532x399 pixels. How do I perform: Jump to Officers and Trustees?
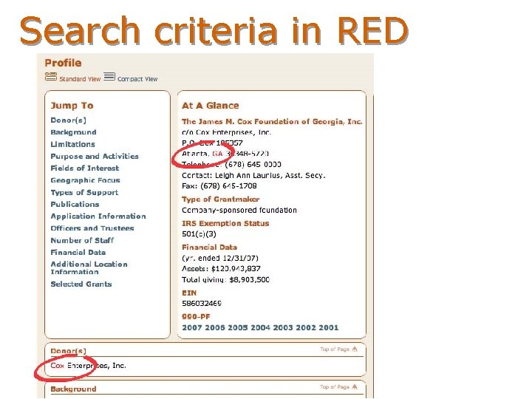coord(92,228)
